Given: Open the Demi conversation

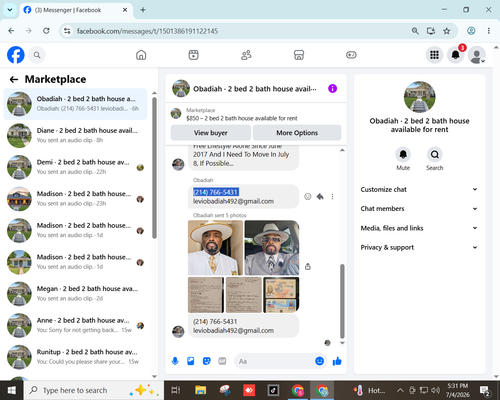Looking at the screenshot, I should coord(75,167).
